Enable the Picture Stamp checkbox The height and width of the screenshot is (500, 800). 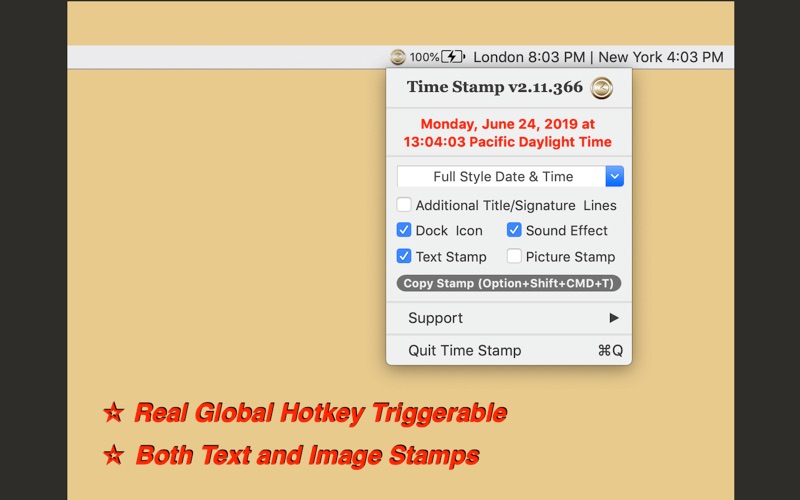(x=514, y=256)
